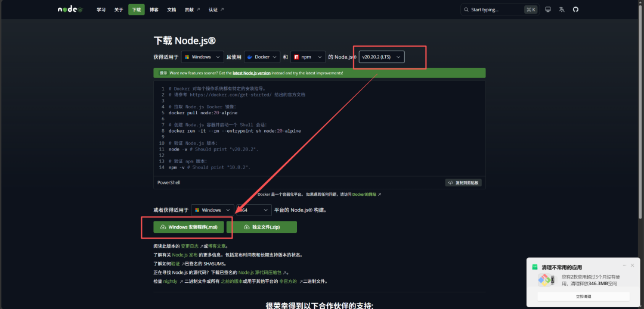Open the 文档 menu item
The height and width of the screenshot is (309, 644).
click(172, 10)
